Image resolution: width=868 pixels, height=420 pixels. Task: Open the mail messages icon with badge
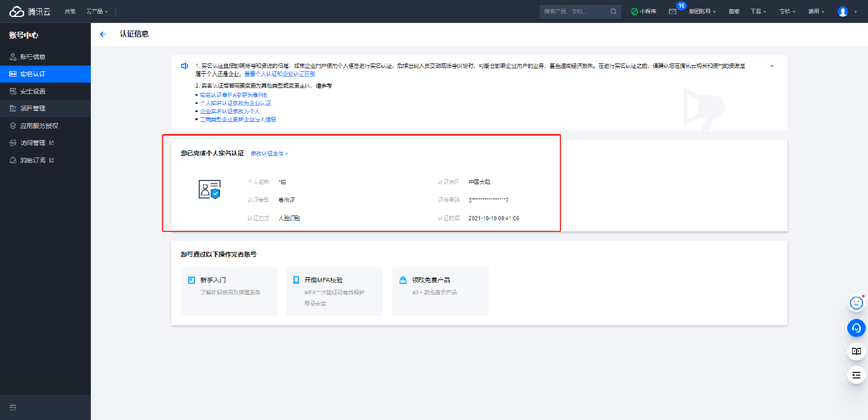(x=673, y=11)
